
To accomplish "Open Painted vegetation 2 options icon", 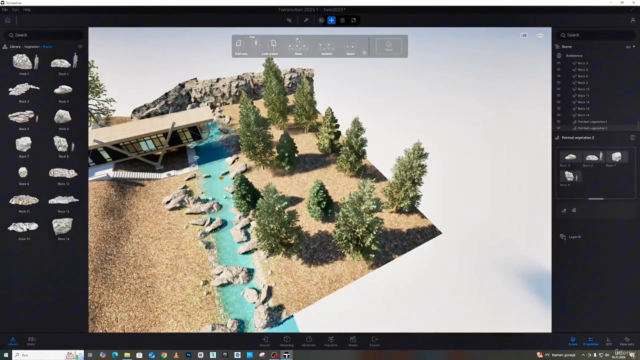I will tap(633, 138).
